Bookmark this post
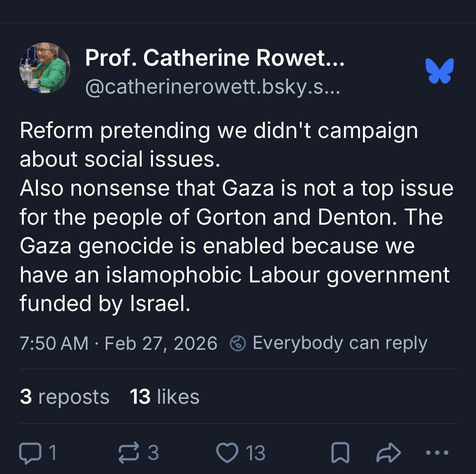The image size is (476, 474). point(340,453)
